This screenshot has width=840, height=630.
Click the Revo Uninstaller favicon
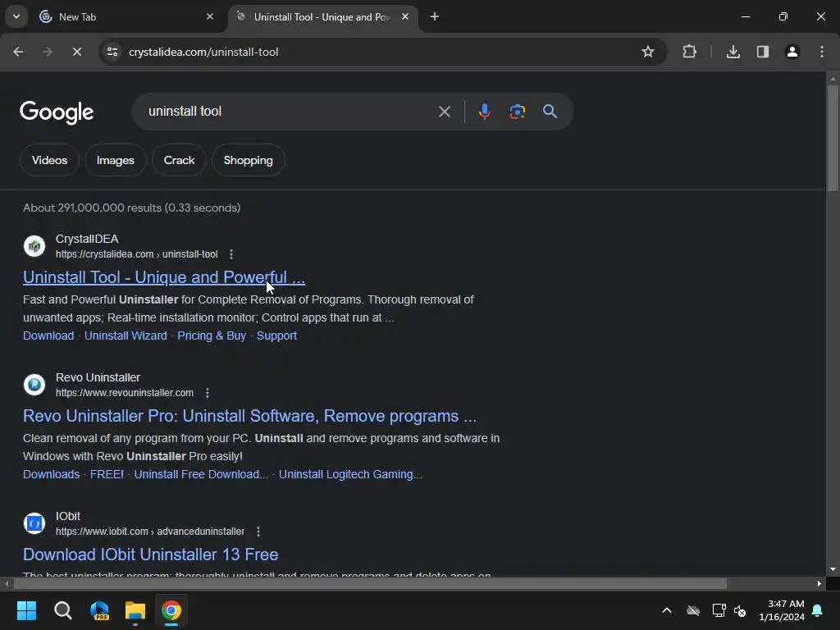pyautogui.click(x=34, y=385)
